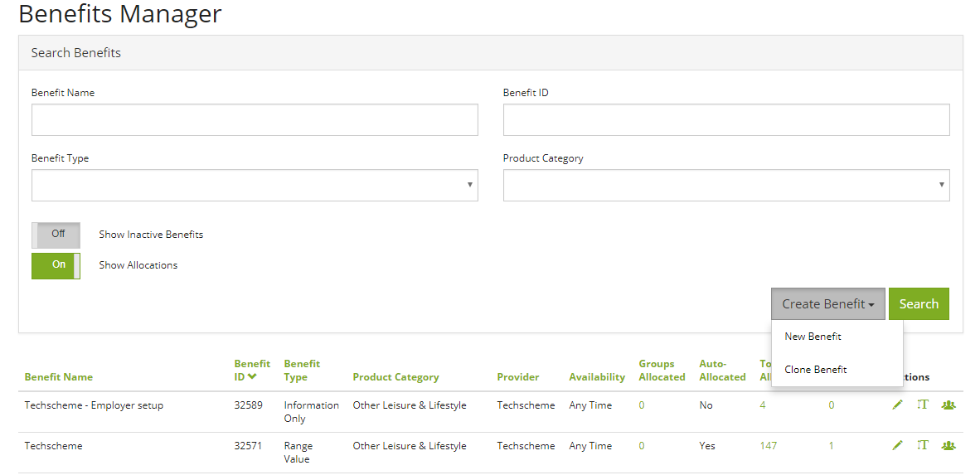Open text editor icon for Techscheme - Employer setup
Image resolution: width=980 pixels, height=475 pixels.
pos(923,405)
